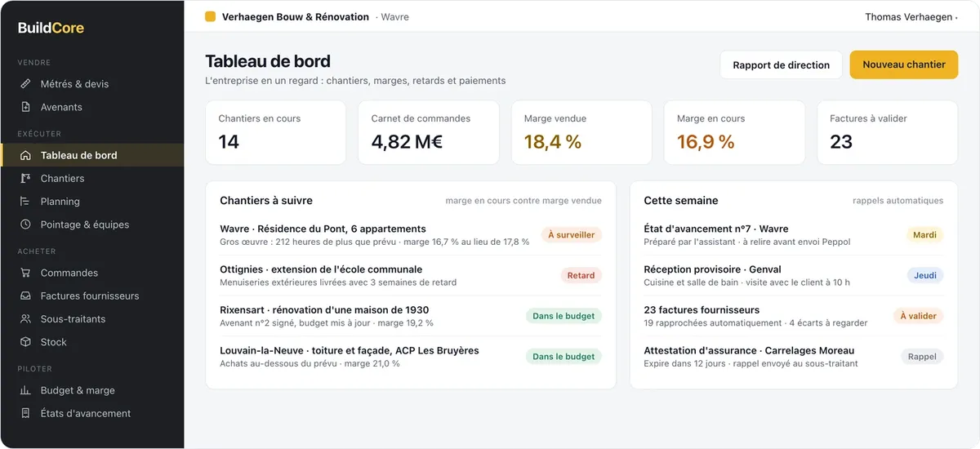Click marge en cours contre marge vendue
This screenshot has width=980, height=449.
point(523,200)
